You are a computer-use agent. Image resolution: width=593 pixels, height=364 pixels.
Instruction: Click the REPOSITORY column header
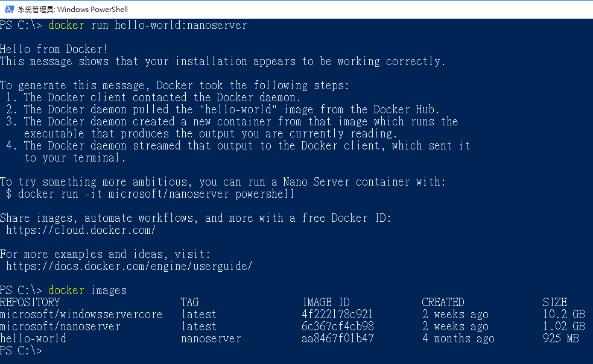point(30,303)
